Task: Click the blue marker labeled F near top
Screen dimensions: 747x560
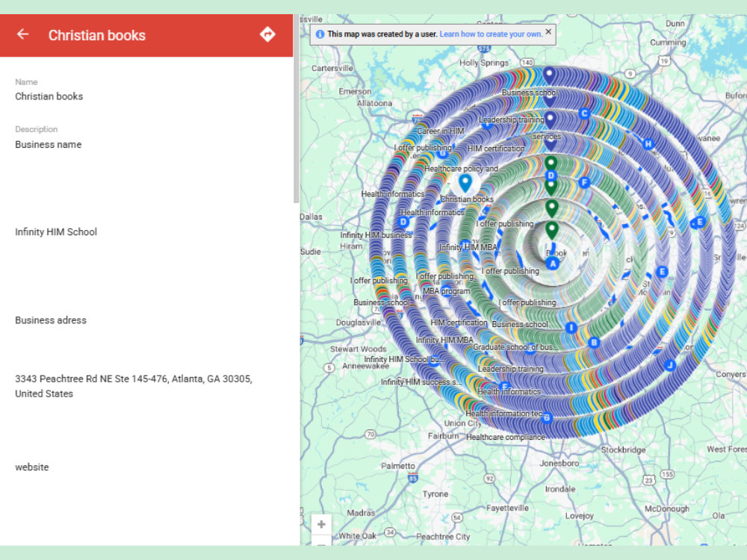Action: [x=584, y=182]
